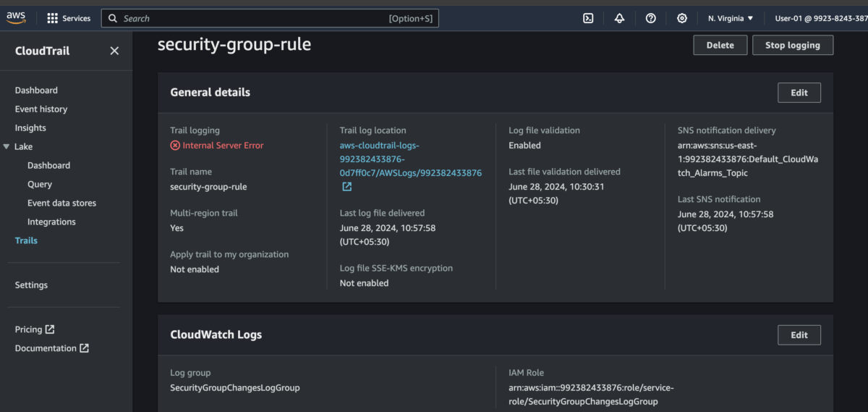Click the search magnifier icon

pyautogui.click(x=113, y=18)
